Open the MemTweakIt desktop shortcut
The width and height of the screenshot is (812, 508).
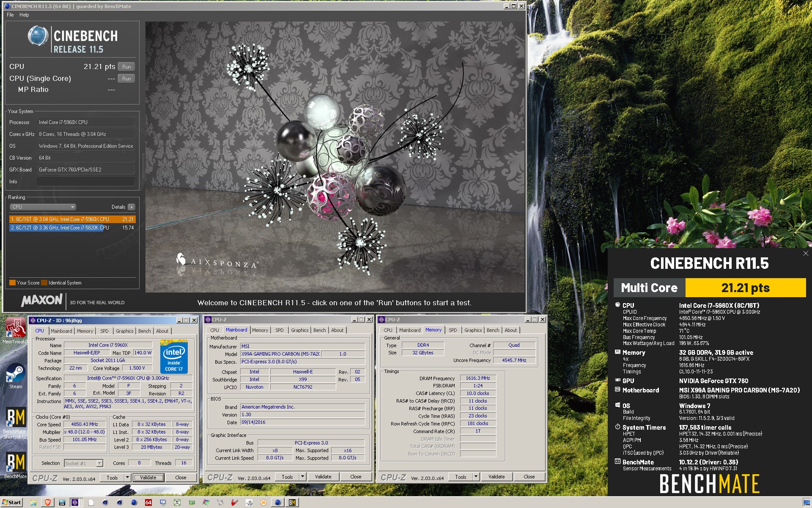tap(15, 330)
